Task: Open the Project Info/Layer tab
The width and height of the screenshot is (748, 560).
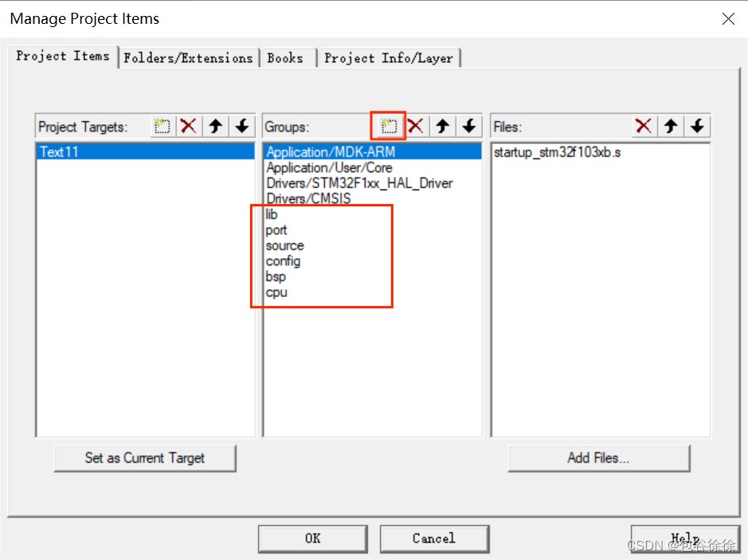Action: pyautogui.click(x=389, y=58)
